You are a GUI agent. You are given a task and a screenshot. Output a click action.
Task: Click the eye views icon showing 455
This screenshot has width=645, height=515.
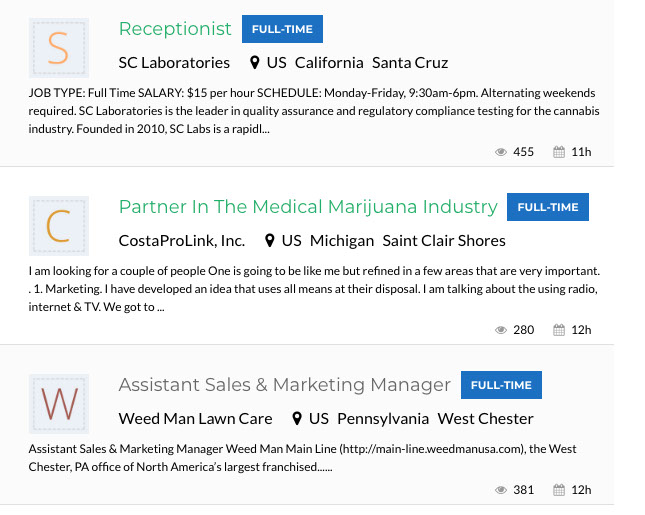click(x=501, y=152)
